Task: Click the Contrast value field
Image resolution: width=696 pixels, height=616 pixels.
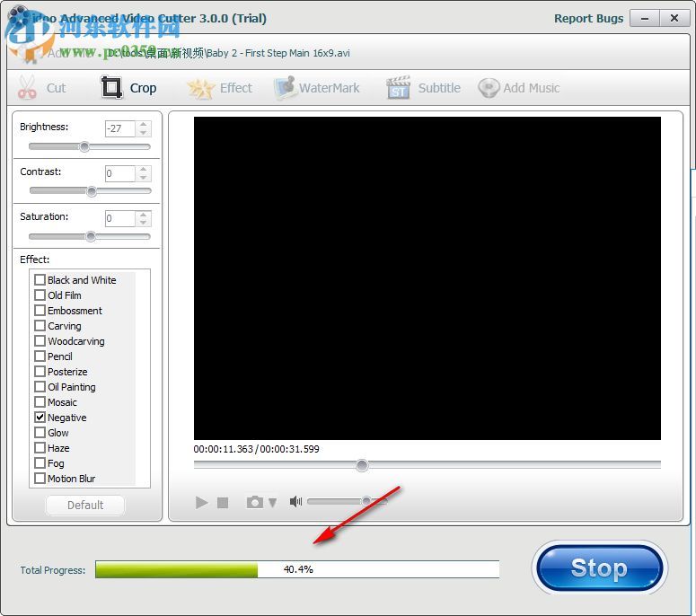Action: (x=119, y=173)
